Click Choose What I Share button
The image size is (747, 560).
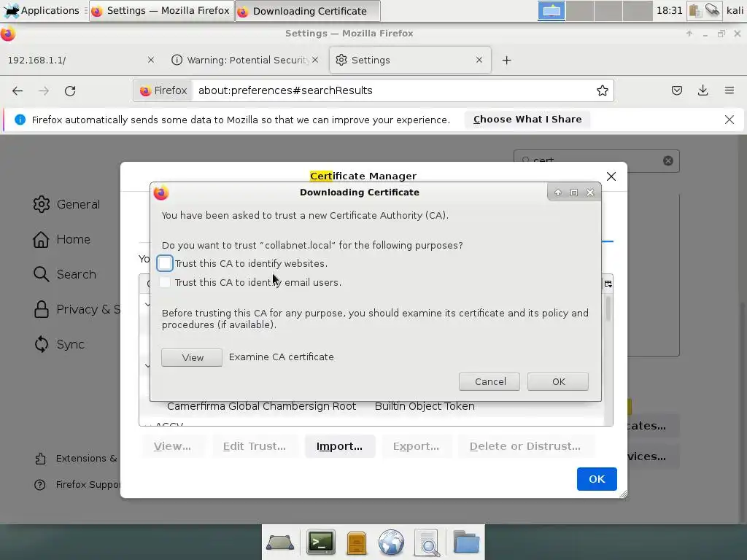[527, 120]
